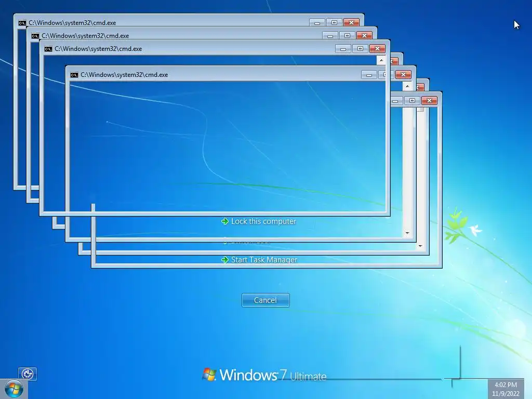Choose Lock this computer

(259, 221)
